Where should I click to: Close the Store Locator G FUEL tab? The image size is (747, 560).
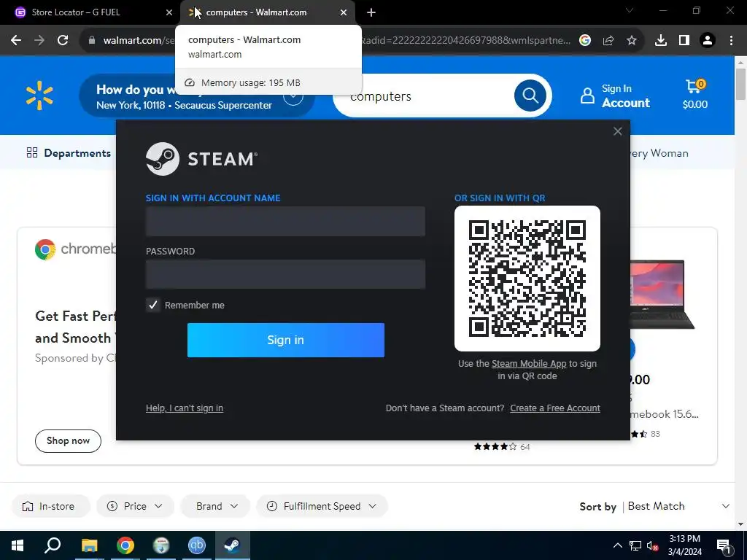[x=169, y=12]
